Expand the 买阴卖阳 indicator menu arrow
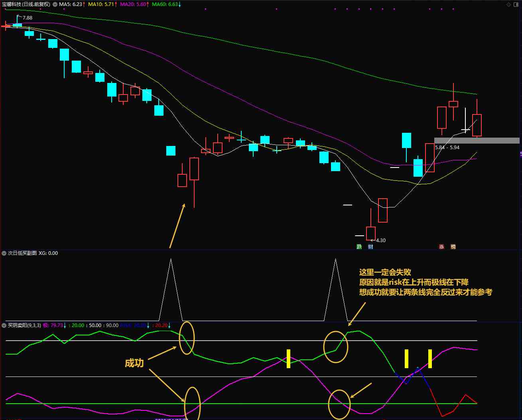 coord(4,325)
